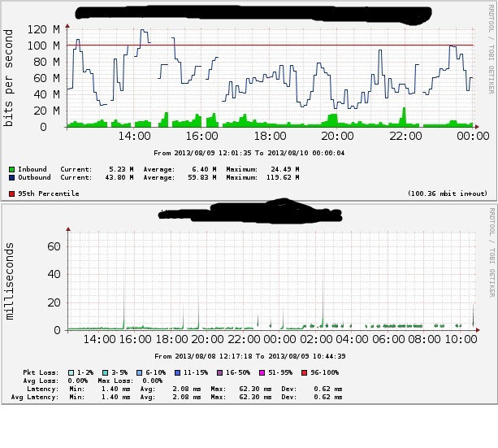Click the 1-2% packet loss swatch
Screen dimensions: 498x448
tap(71, 372)
